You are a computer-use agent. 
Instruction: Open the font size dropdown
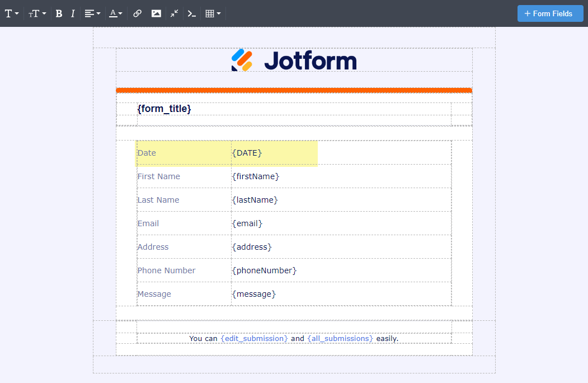tap(37, 13)
